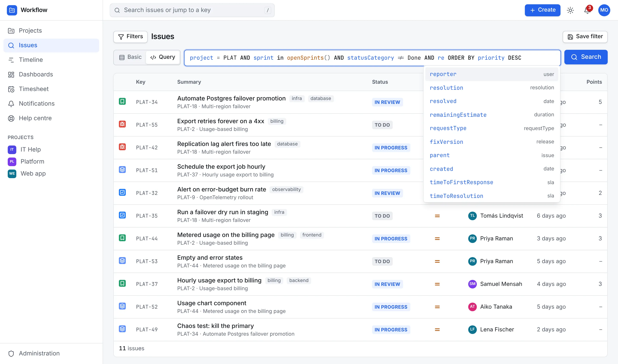Image resolution: width=618 pixels, height=364 pixels.
Task: Click the Save filter button
Action: coord(585,37)
